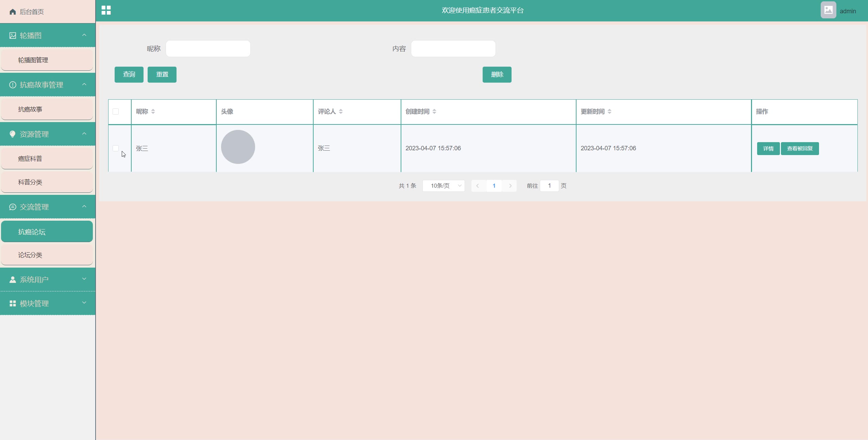This screenshot has width=868, height=440.
Task: Open 科普分类 menu item
Action: click(x=47, y=182)
